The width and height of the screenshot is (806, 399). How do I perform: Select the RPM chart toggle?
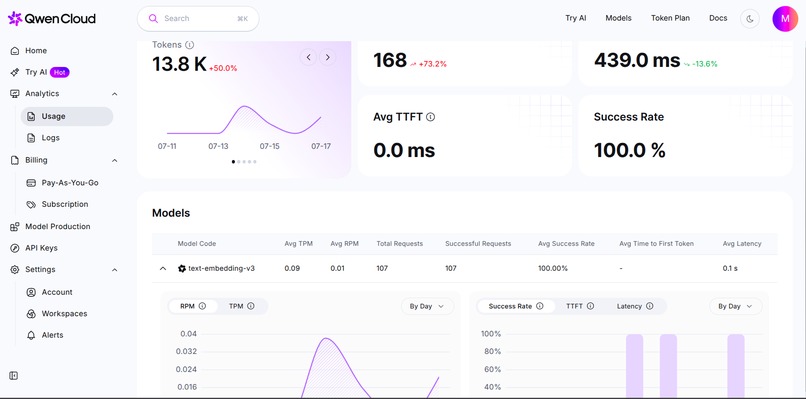193,306
